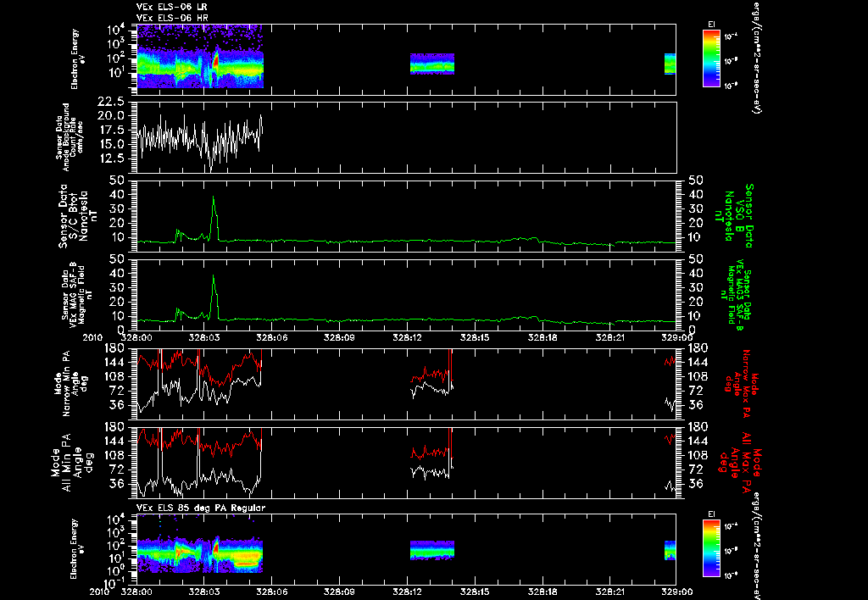
Task: Select the green "VEx MAG3 SAF-B" axis label
Action: pyautogui.click(x=737, y=294)
